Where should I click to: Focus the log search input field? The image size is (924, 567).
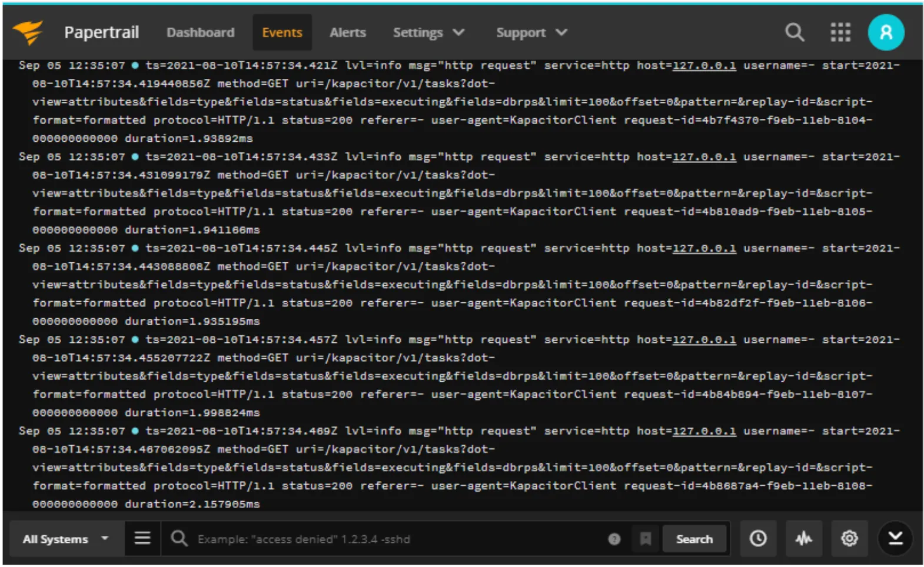(397, 539)
